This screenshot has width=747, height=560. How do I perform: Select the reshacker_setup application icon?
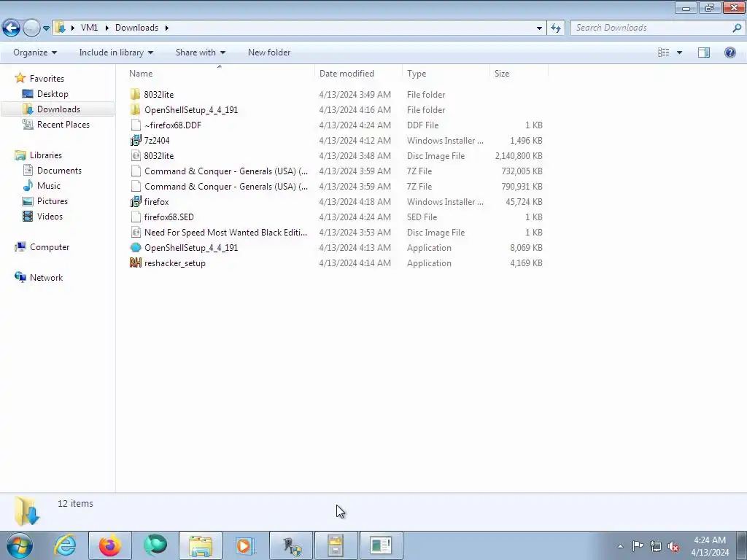tap(135, 262)
